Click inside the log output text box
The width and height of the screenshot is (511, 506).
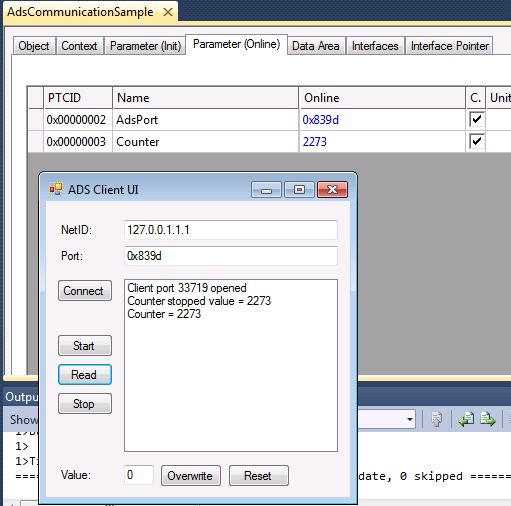pos(231,365)
